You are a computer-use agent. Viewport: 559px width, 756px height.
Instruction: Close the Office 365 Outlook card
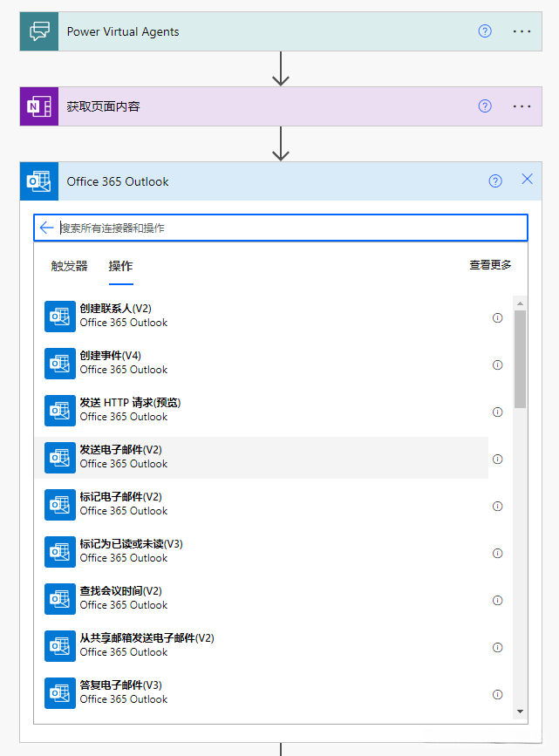click(x=527, y=180)
